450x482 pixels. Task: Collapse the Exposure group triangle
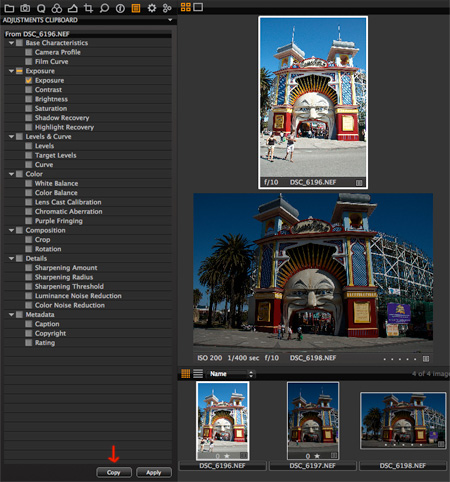11,71
